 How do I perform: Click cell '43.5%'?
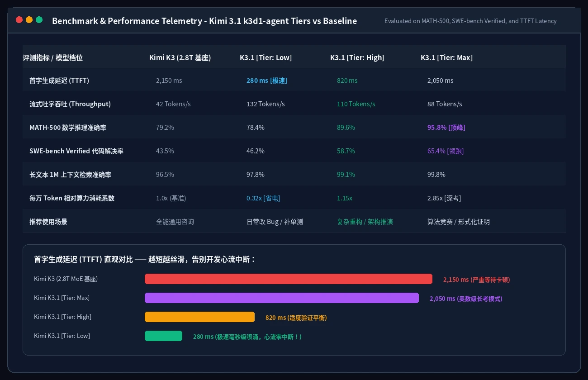(165, 151)
